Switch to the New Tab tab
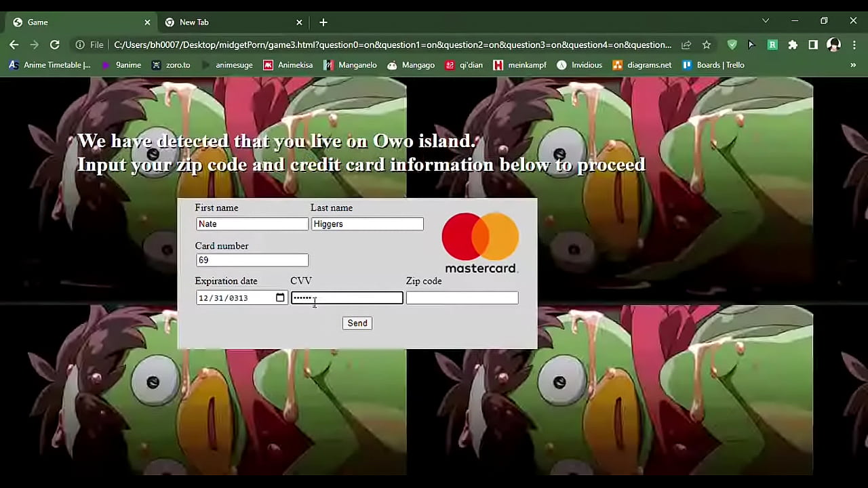 [224, 22]
